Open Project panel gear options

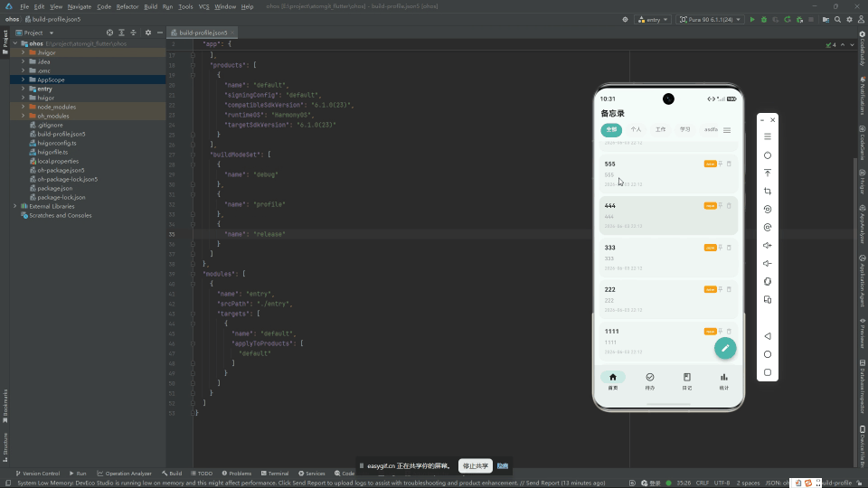pyautogui.click(x=147, y=33)
